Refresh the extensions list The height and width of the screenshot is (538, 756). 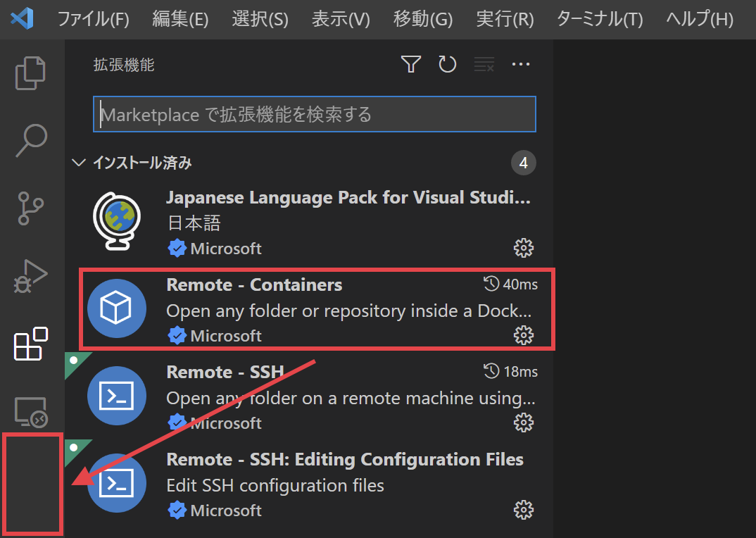tap(448, 63)
